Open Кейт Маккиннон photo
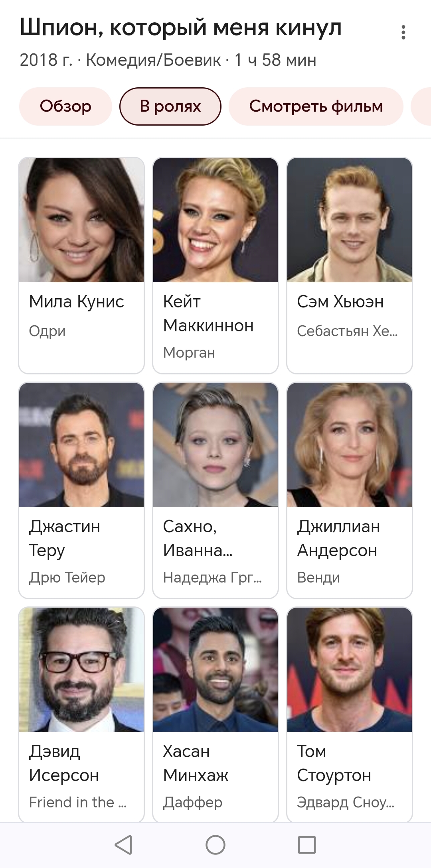The width and height of the screenshot is (431, 868). pyautogui.click(x=215, y=220)
